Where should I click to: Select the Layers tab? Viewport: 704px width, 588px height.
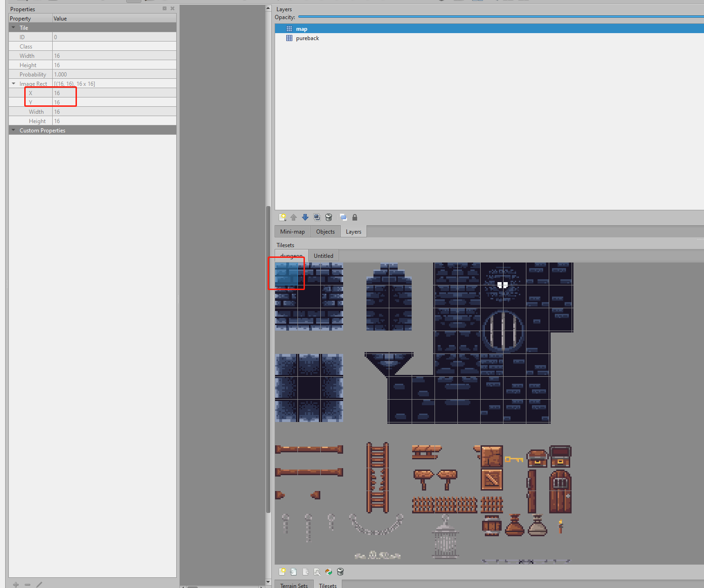tap(353, 231)
